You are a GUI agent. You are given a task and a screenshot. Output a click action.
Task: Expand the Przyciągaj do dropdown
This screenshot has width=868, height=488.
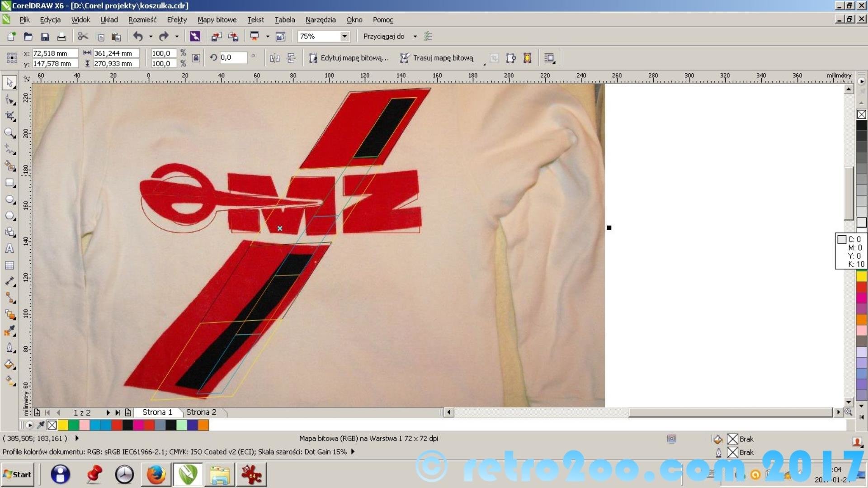coord(415,36)
